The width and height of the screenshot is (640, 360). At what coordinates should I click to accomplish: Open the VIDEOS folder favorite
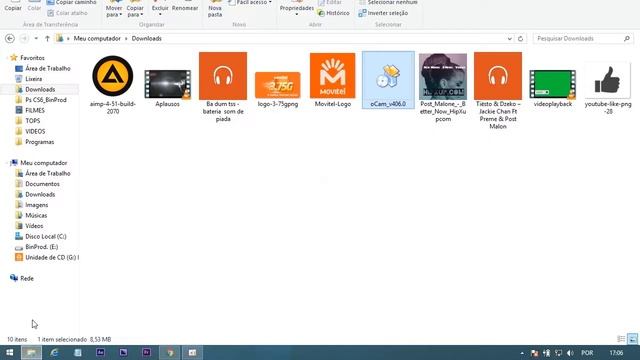pyautogui.click(x=30, y=131)
